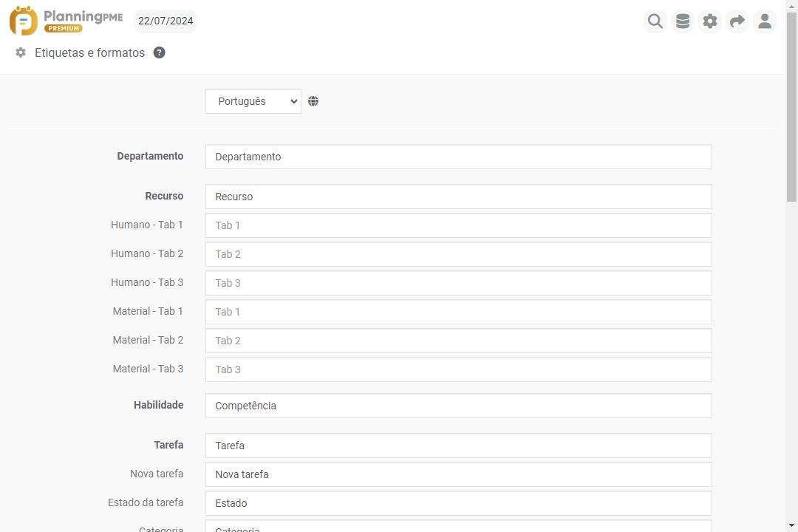798x532 pixels.
Task: Click the Habilidade field containing Competência
Action: (x=459, y=406)
